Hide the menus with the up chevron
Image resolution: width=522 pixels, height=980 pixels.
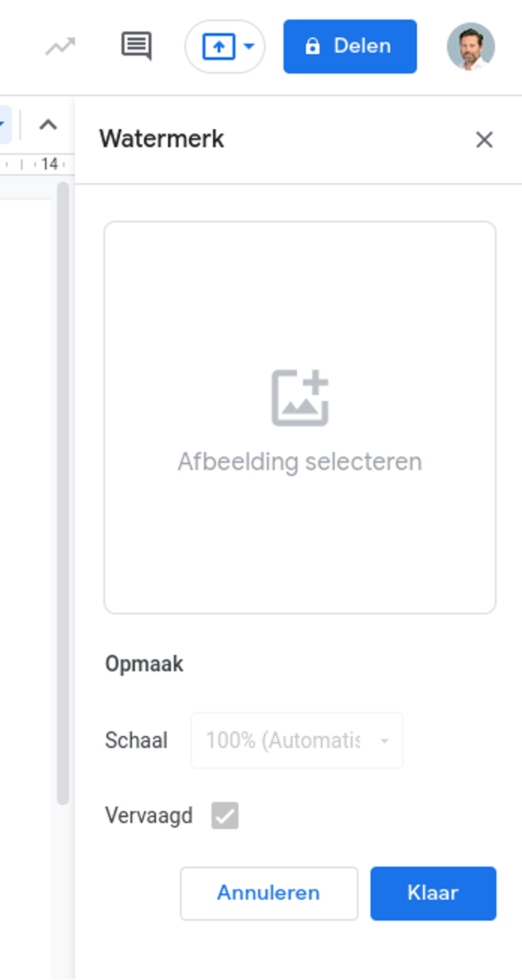(48, 125)
